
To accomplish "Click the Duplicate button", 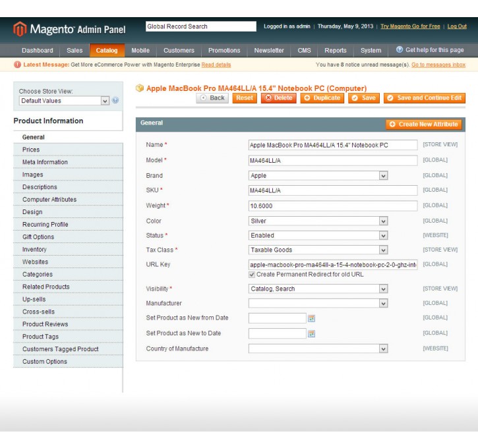I will pyautogui.click(x=322, y=98).
